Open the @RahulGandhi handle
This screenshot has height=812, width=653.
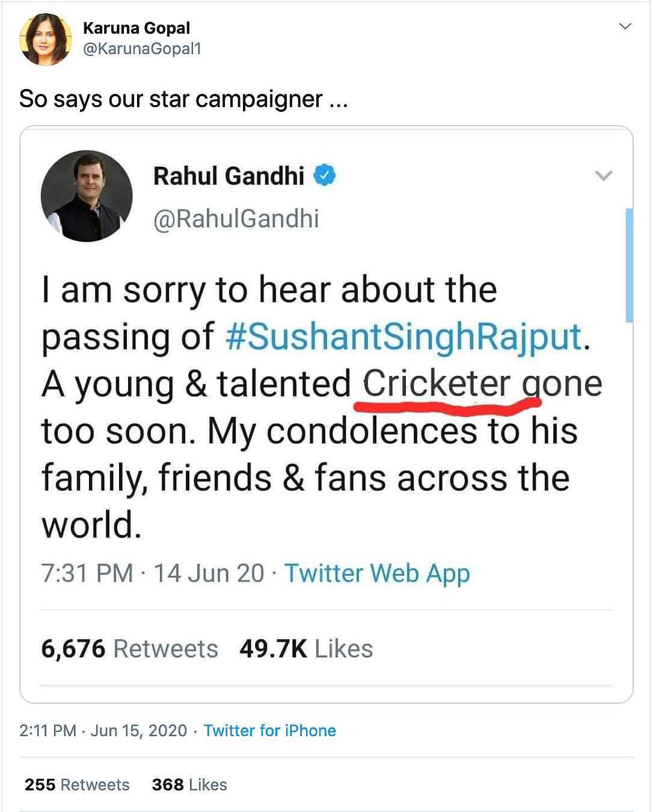pos(236,219)
